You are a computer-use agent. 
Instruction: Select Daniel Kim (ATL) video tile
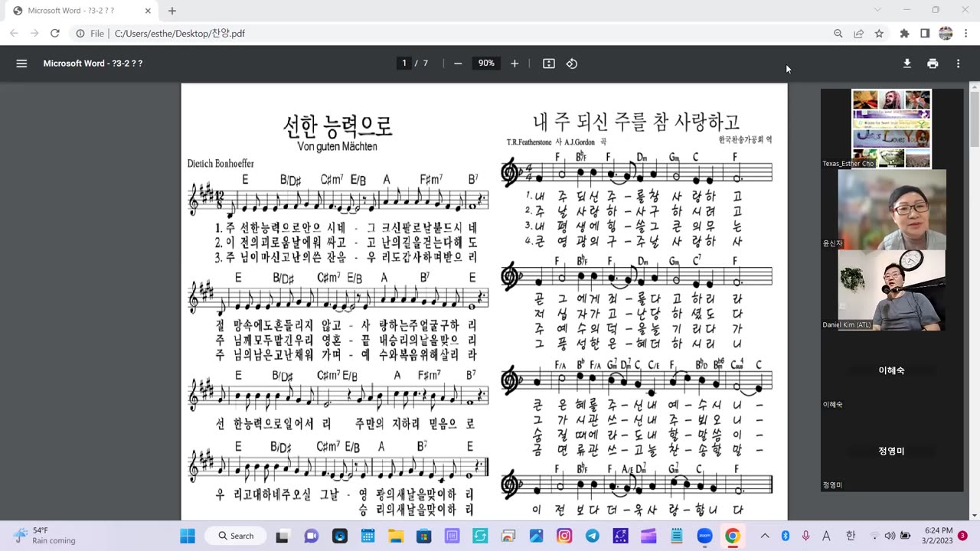pyautogui.click(x=891, y=291)
